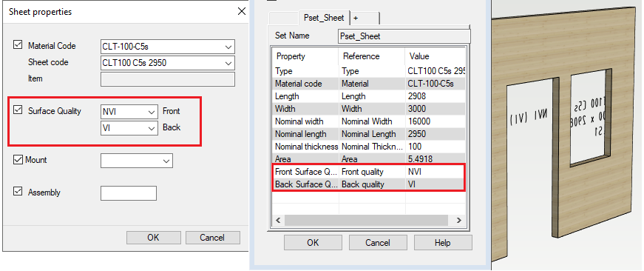Expand the Sheet code dropdown
Image resolution: width=644 pixels, height=271 pixels.
coord(168,63)
